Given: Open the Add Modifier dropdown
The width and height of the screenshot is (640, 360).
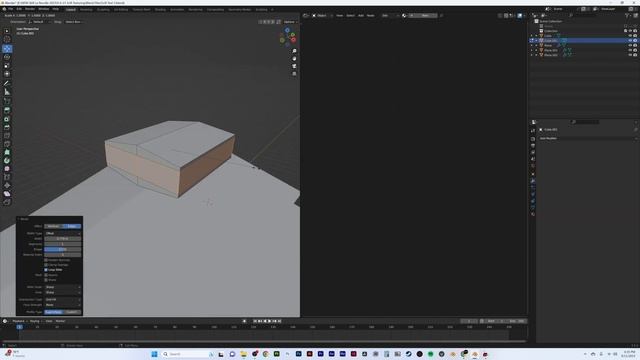Looking at the screenshot, I should [x=587, y=138].
